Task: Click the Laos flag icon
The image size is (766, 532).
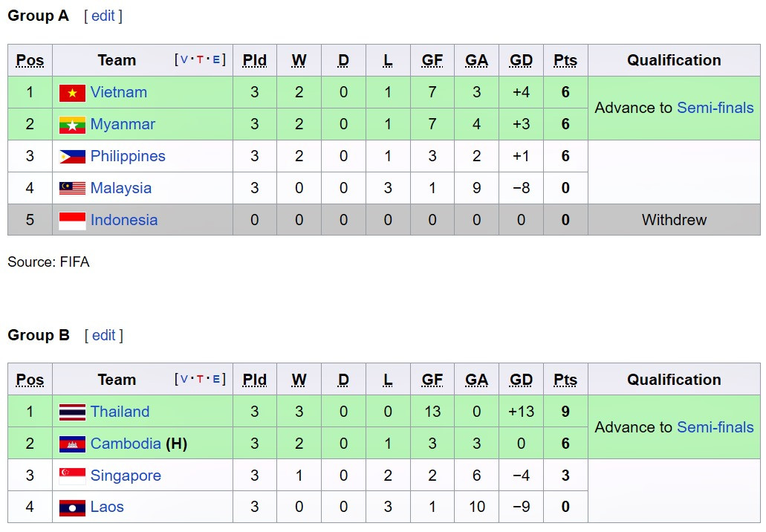Action: [72, 508]
